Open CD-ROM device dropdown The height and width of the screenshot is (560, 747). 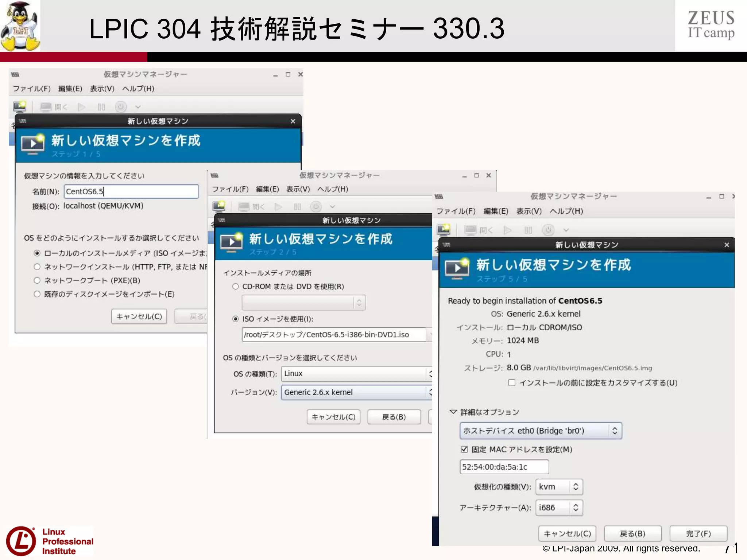303,302
